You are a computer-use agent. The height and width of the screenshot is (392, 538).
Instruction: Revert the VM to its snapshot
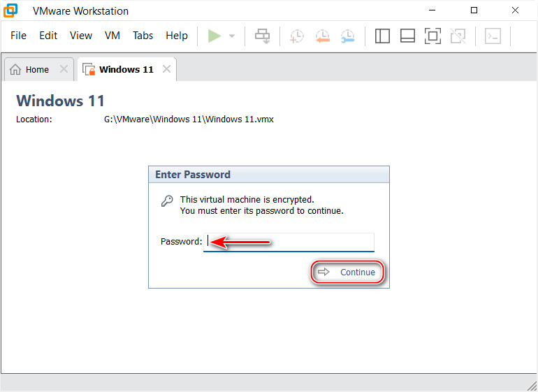323,36
